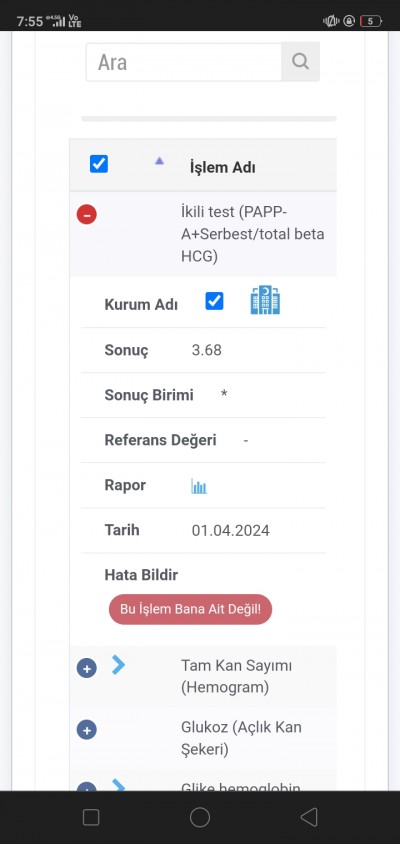Tap the Android back triangle
Viewport: 400px width, 844px height.
click(308, 817)
